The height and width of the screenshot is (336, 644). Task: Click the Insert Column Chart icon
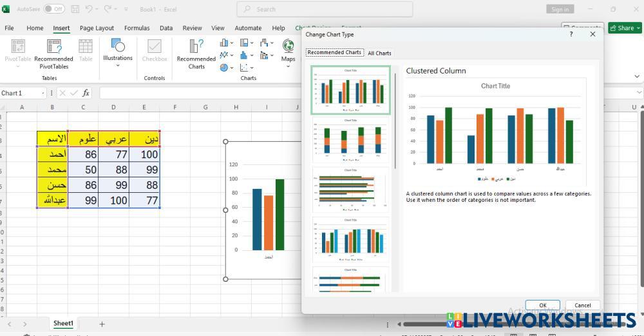(x=224, y=43)
